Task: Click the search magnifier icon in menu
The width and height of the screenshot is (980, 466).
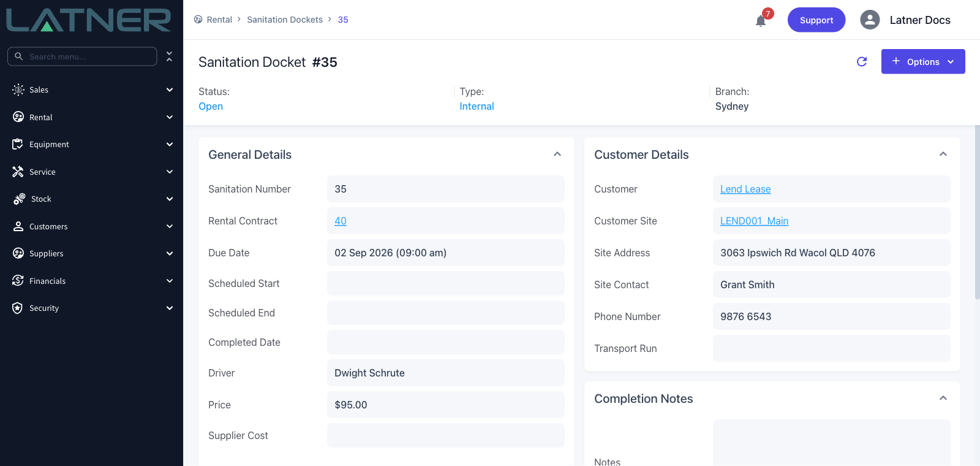Action: pos(19,56)
